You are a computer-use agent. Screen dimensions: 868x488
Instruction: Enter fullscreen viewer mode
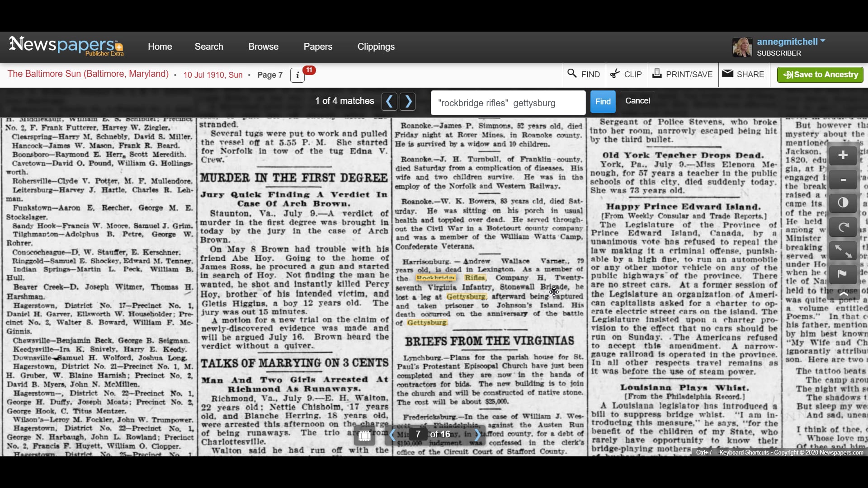[x=843, y=250]
